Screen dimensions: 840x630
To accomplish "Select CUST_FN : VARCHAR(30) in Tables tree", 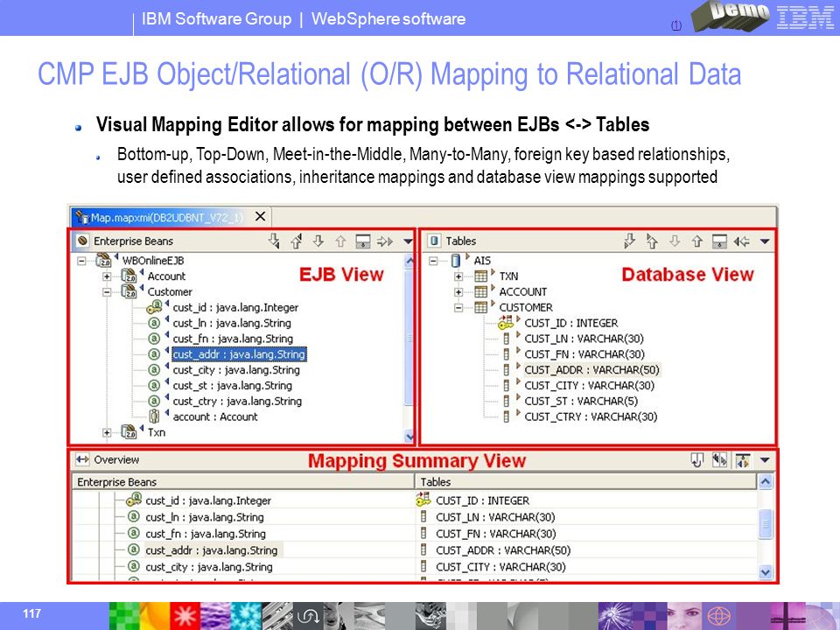I will click(x=584, y=354).
